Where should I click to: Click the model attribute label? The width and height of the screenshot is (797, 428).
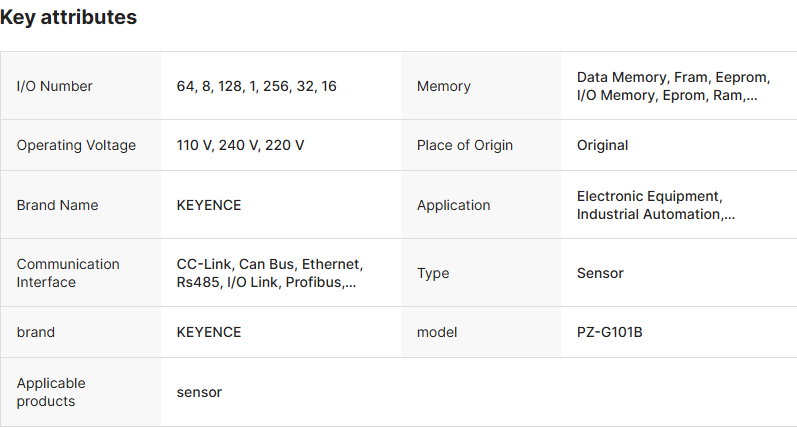coord(437,332)
